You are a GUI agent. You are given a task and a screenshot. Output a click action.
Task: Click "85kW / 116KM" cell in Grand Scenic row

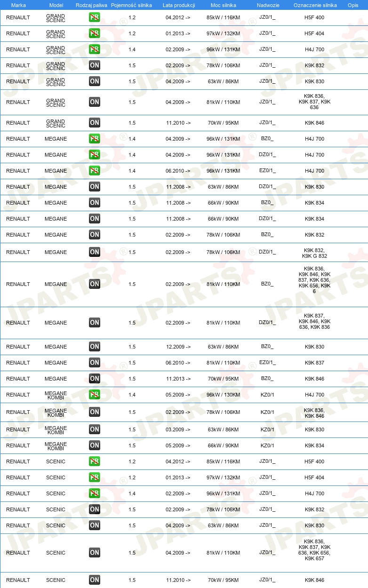(224, 17)
